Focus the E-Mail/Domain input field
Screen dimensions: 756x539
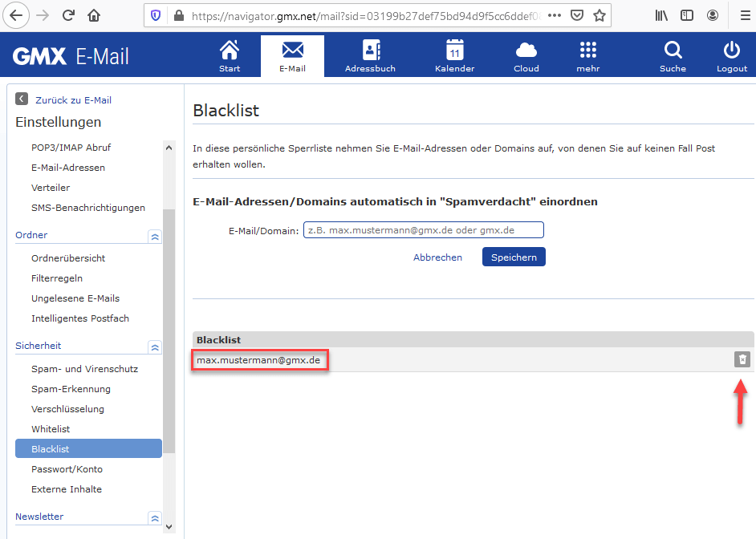click(x=423, y=230)
